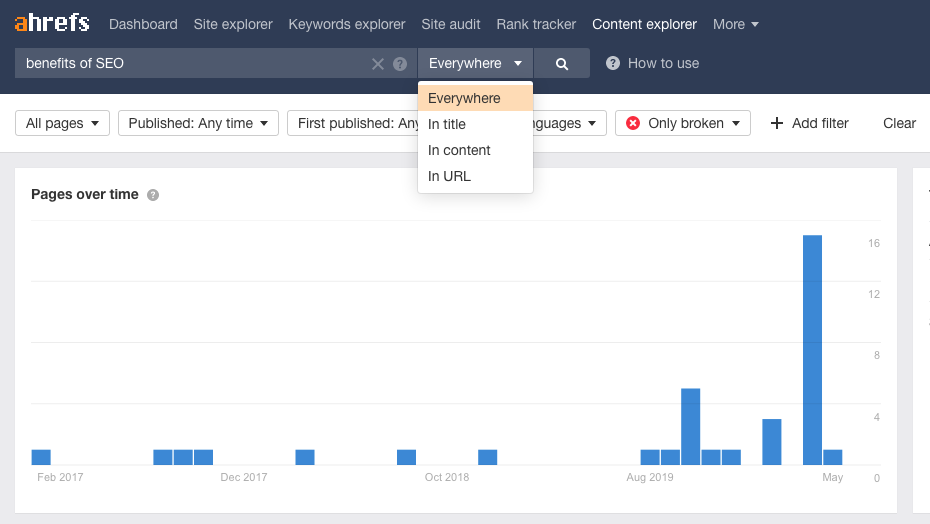The width and height of the screenshot is (930, 524).
Task: Click question mark icon beside How to use
Action: [x=613, y=63]
